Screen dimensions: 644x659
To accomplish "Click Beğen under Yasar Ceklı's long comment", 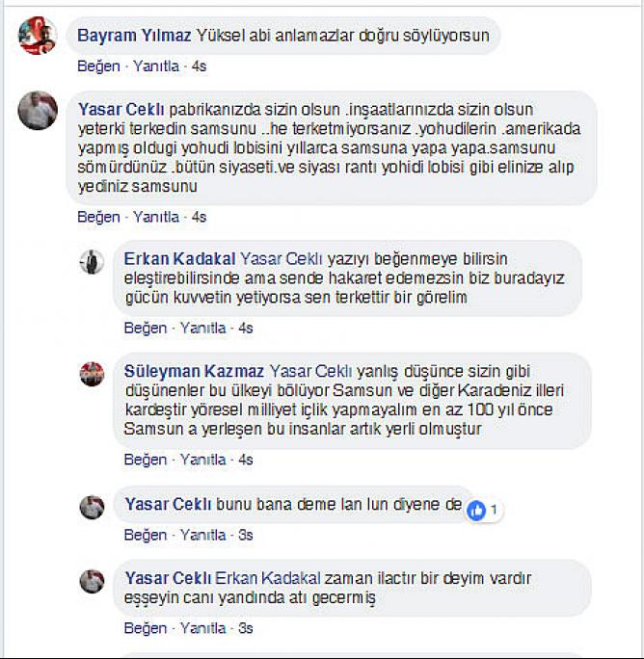I will click(x=99, y=217).
